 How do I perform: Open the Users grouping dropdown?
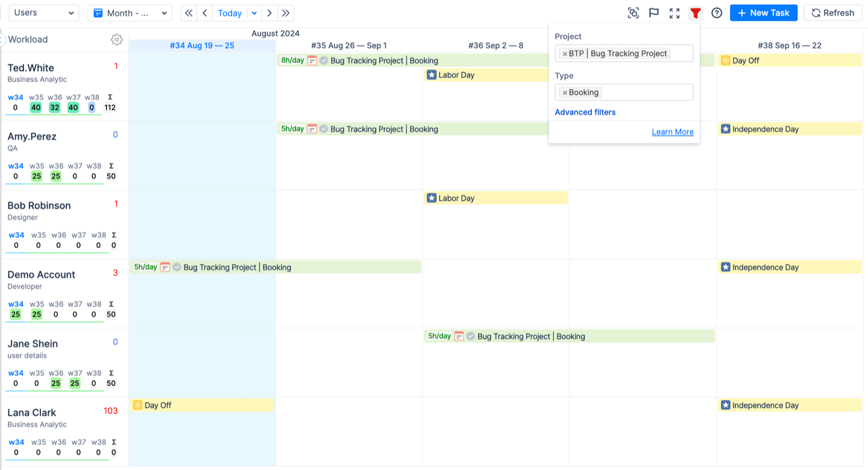43,13
